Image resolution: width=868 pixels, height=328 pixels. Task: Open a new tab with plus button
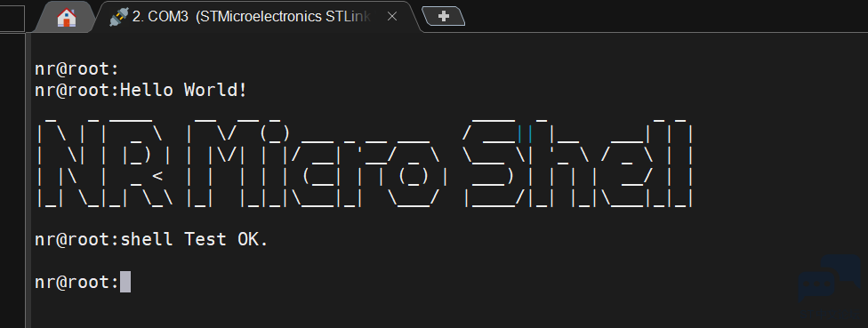point(444,17)
